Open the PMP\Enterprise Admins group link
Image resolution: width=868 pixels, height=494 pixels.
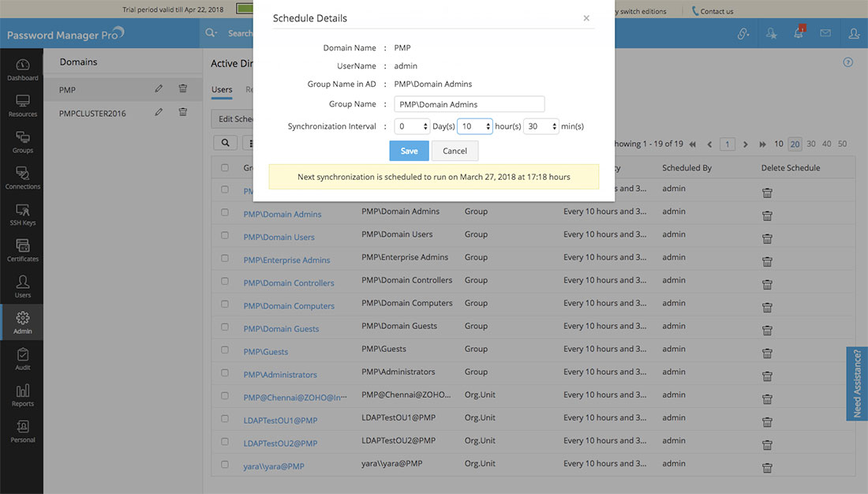pos(286,260)
